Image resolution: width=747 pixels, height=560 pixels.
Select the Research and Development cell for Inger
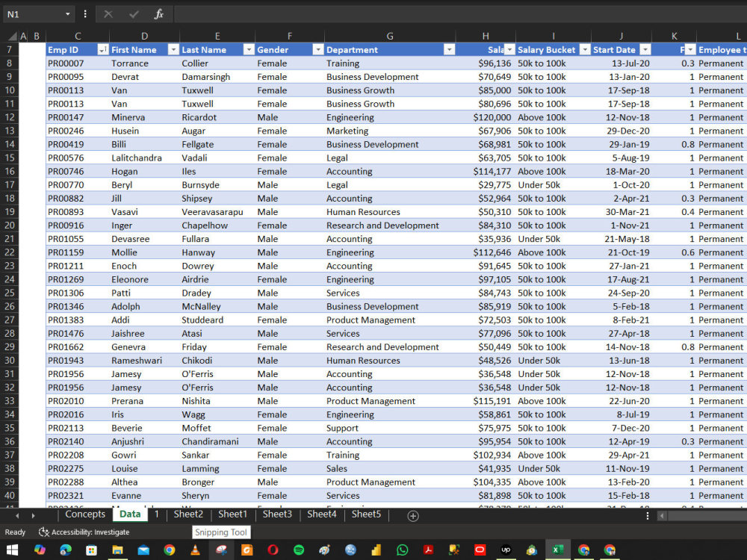pos(390,225)
